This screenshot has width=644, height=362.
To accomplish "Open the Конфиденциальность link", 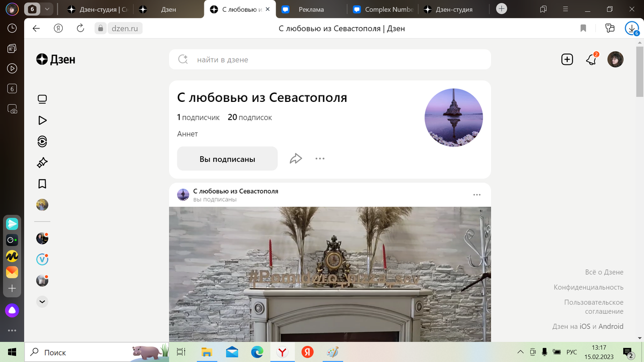I will tap(588, 287).
